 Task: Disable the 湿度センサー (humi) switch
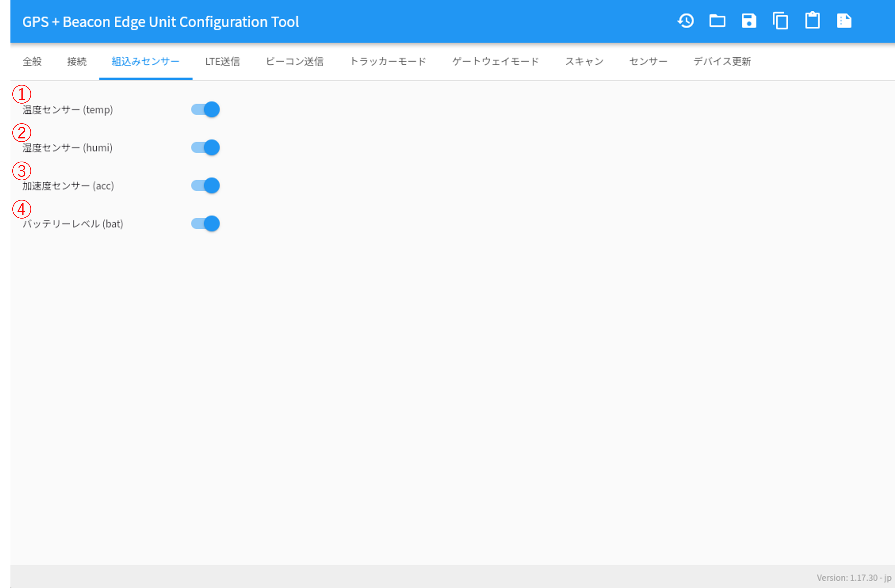click(x=205, y=147)
